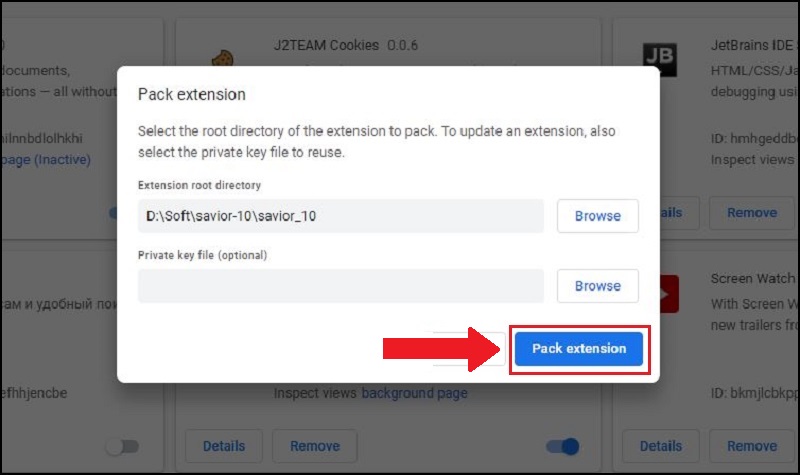Click the Private key file (optional) label
The width and height of the screenshot is (800, 475).
tap(203, 255)
